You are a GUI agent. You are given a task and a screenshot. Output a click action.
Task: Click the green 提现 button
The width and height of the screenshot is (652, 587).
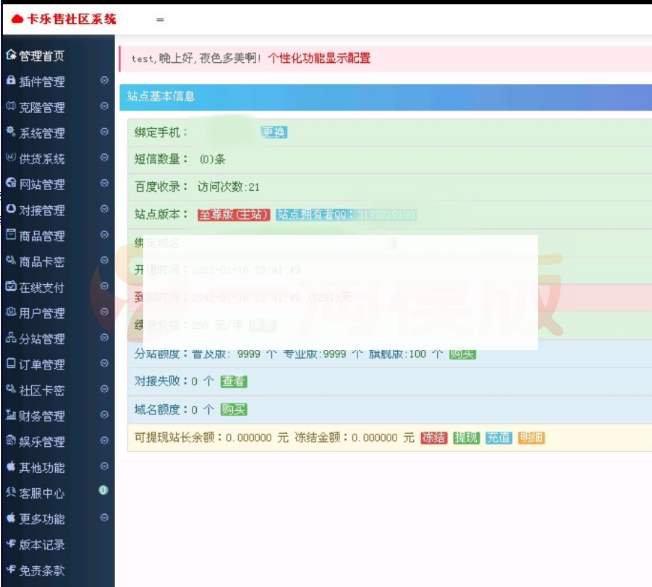tap(465, 438)
